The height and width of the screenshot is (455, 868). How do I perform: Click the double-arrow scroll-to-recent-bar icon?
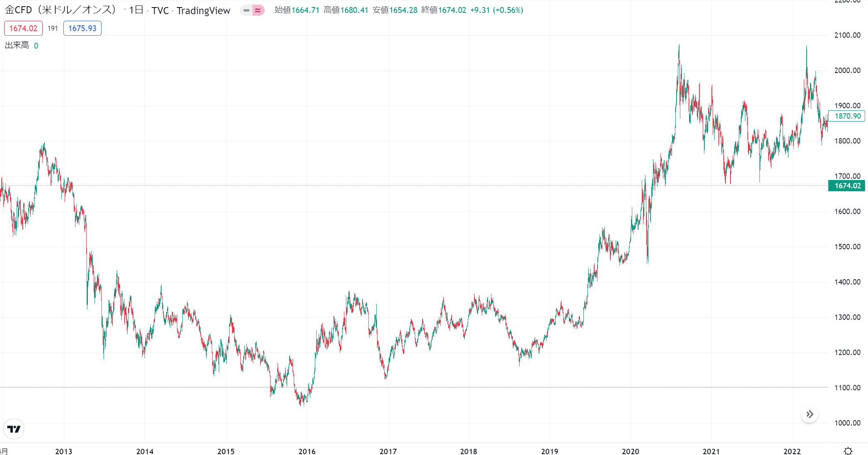click(809, 414)
